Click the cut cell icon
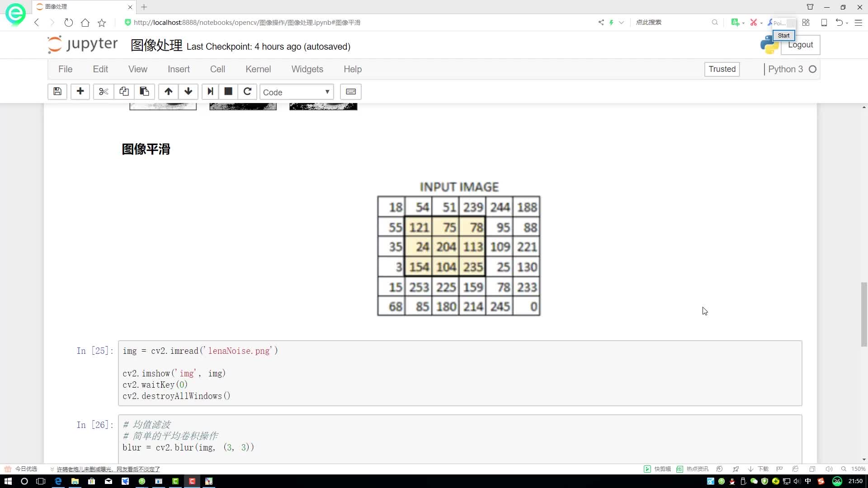Viewport: 868px width, 488px height. pos(104,92)
